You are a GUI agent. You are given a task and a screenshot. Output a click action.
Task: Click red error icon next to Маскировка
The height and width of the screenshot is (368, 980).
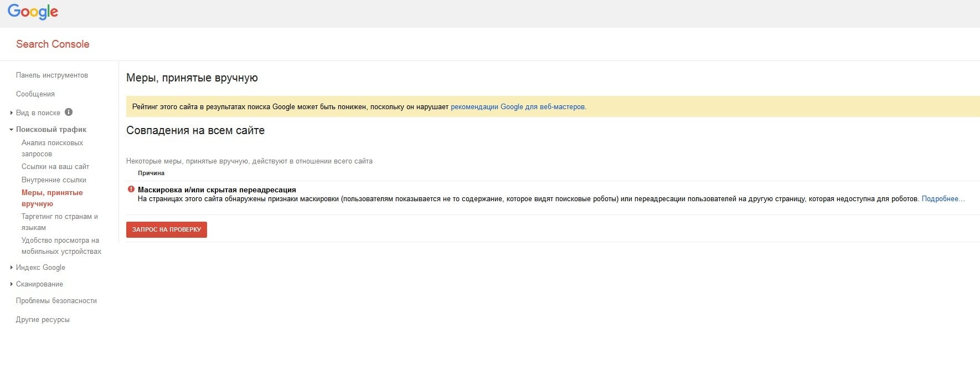point(131,189)
